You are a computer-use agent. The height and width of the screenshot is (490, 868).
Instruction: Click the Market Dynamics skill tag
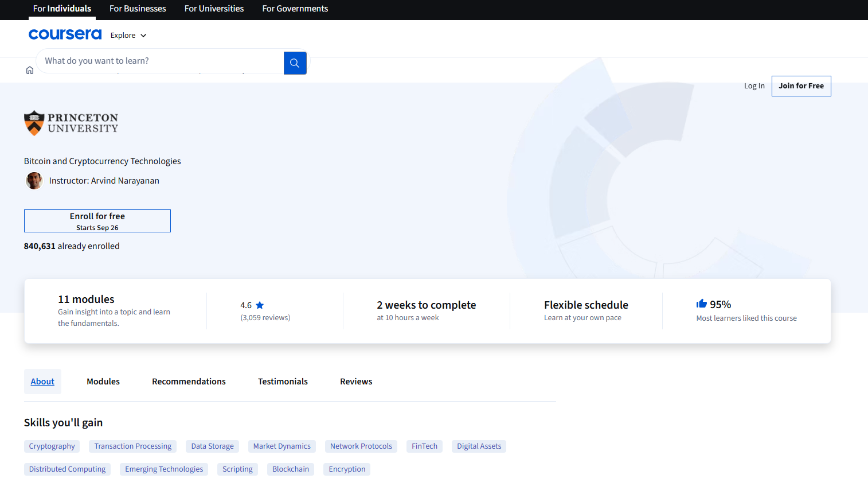point(282,446)
